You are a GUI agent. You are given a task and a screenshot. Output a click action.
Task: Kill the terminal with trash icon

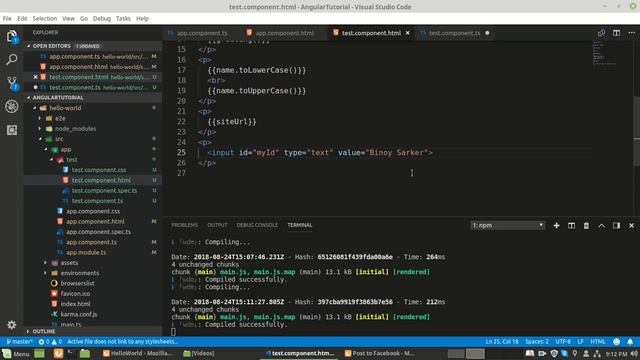586,225
